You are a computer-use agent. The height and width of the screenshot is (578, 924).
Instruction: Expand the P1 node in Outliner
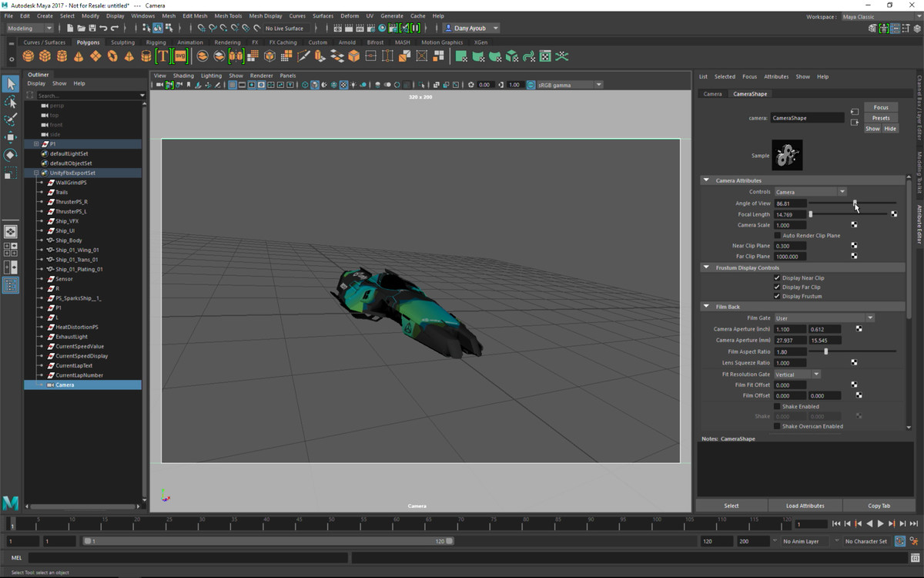36,144
